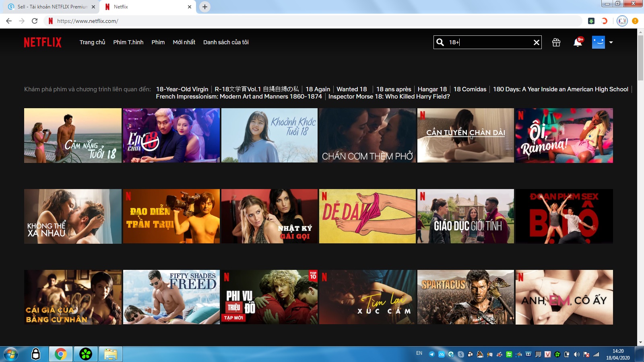The image size is (644, 362).
Task: Click the Hangar 18 suggestion link
Action: point(432,89)
